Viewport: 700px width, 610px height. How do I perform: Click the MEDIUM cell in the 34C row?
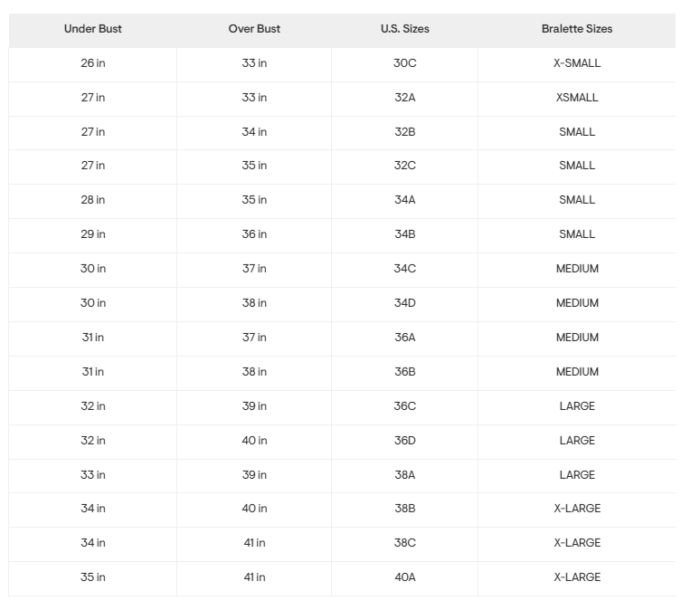point(577,269)
